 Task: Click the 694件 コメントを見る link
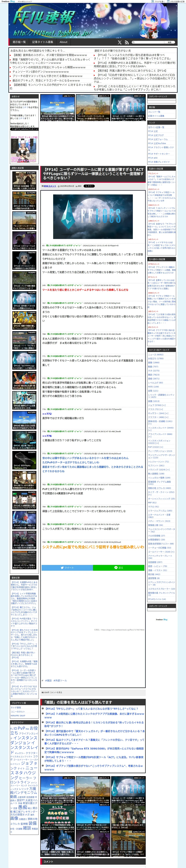pyautogui.click(x=53, y=692)
